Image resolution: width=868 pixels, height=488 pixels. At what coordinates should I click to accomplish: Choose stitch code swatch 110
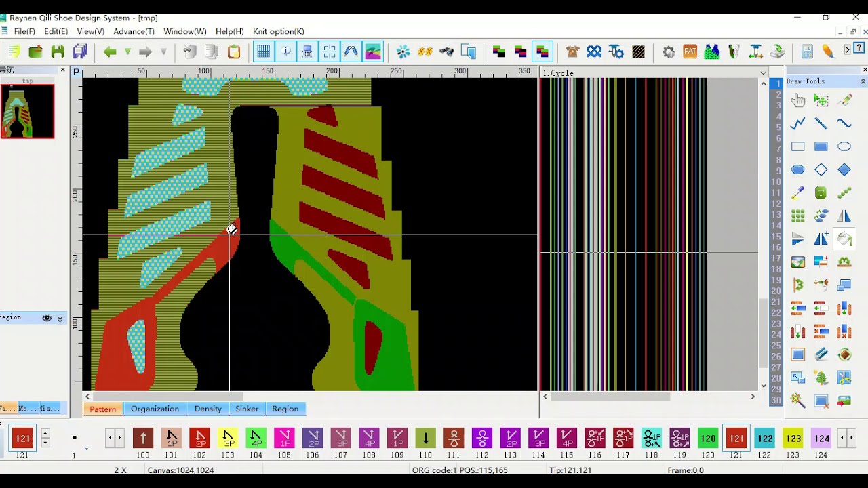tap(425, 439)
